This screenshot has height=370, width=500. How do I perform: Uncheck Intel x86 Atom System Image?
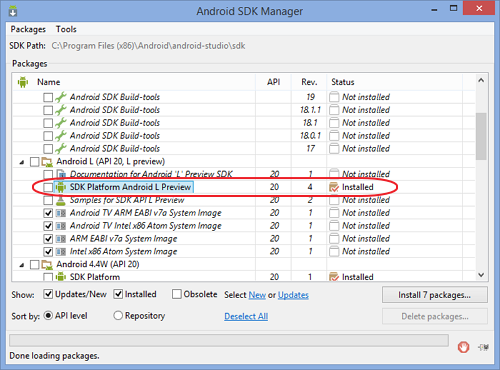tap(48, 252)
